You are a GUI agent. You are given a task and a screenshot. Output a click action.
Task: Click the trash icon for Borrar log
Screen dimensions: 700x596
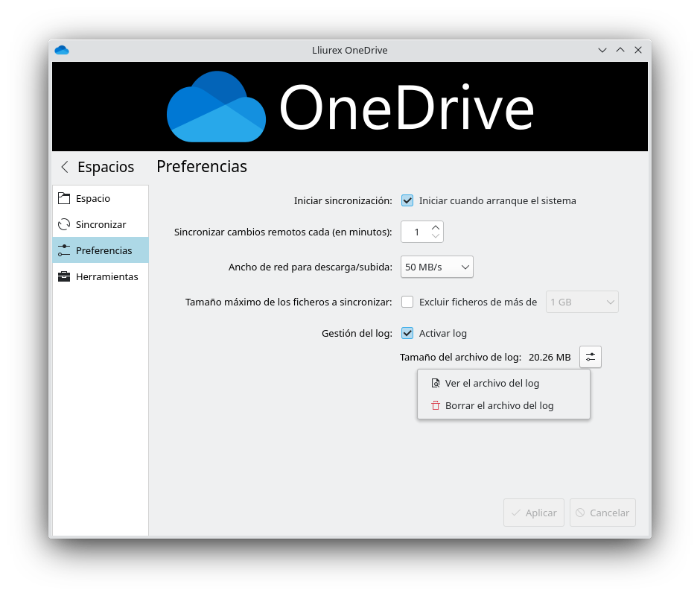point(436,406)
